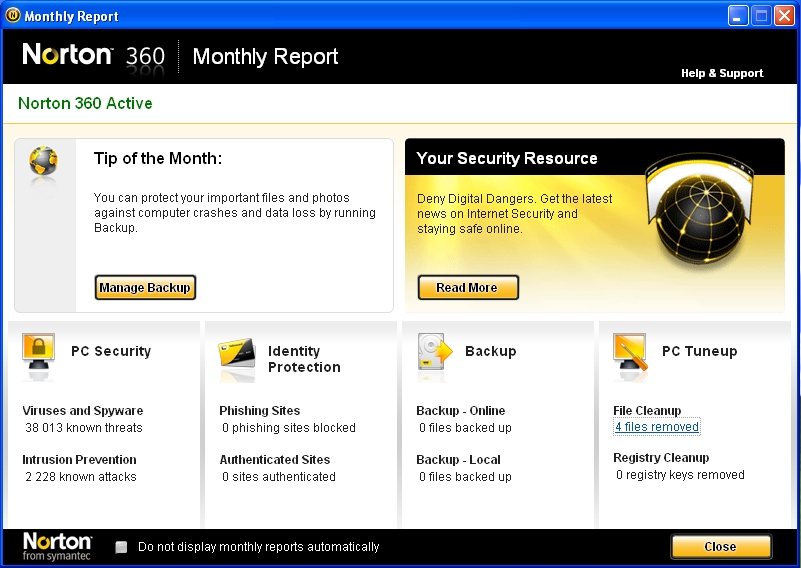
Task: Click the window's red close X button
Action: (784, 16)
